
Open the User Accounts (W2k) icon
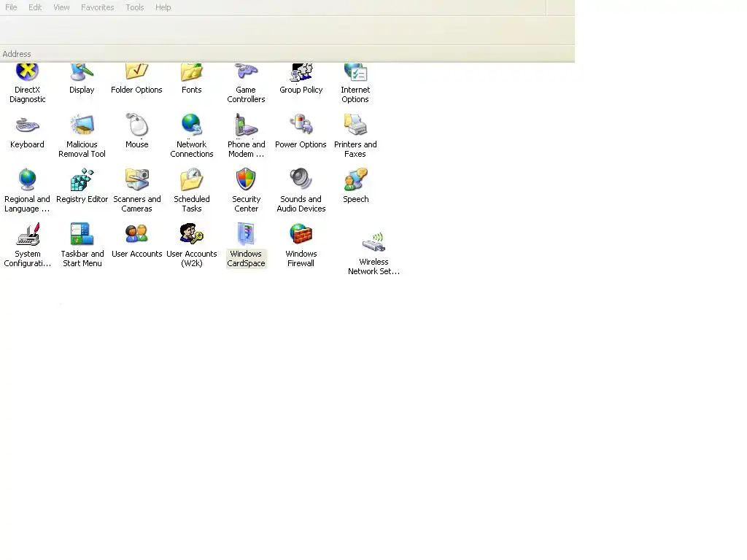pyautogui.click(x=192, y=235)
